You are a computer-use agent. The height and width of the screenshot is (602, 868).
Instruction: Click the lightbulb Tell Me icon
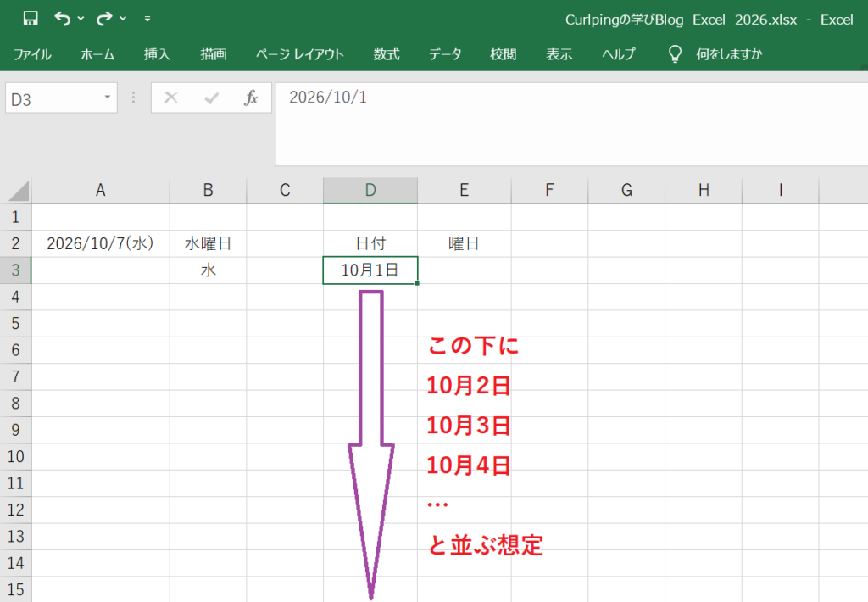coord(675,53)
